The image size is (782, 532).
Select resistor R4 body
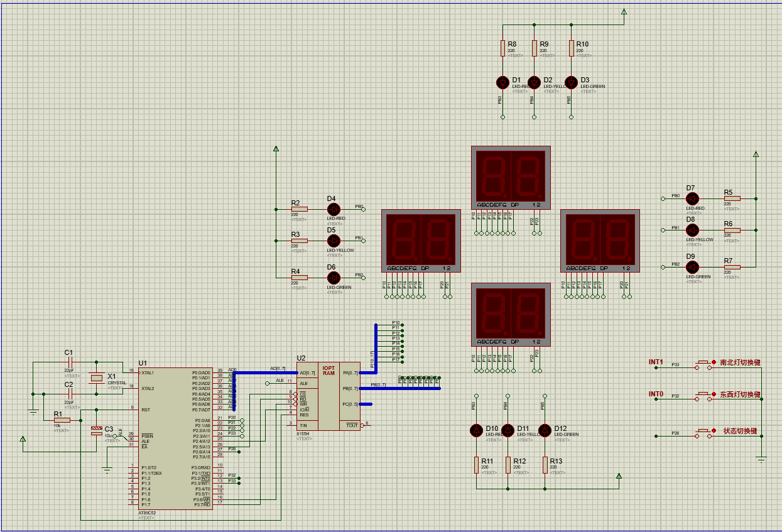click(299, 277)
